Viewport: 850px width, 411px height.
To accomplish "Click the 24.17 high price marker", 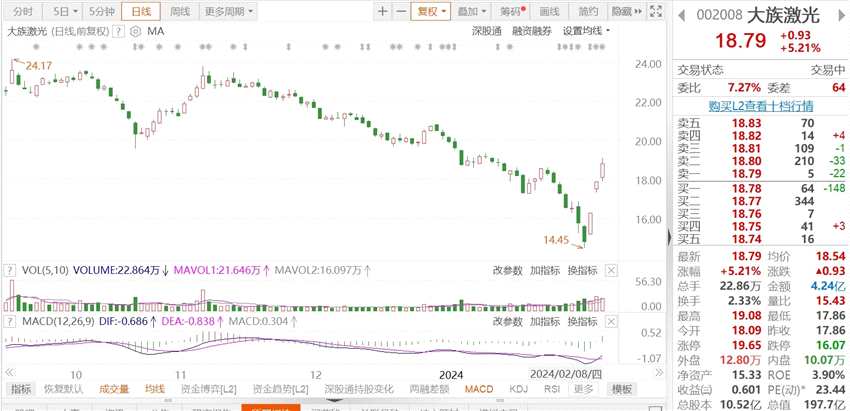I will tap(38, 67).
